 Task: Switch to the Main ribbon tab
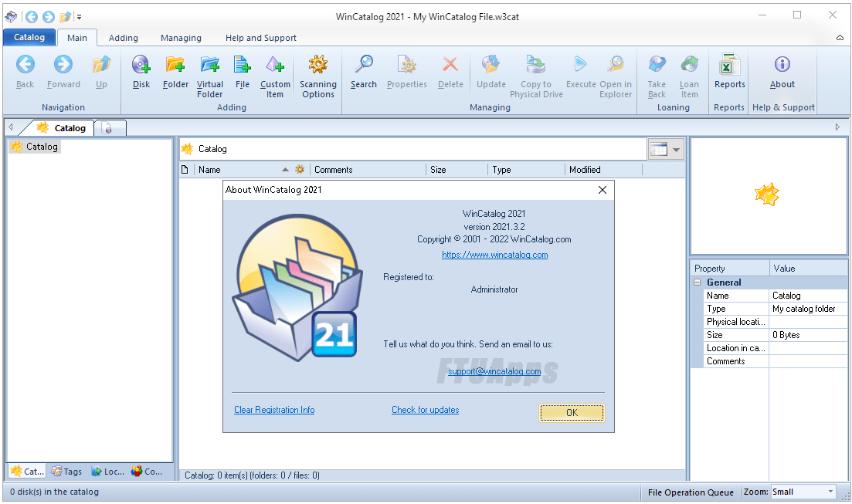[77, 38]
